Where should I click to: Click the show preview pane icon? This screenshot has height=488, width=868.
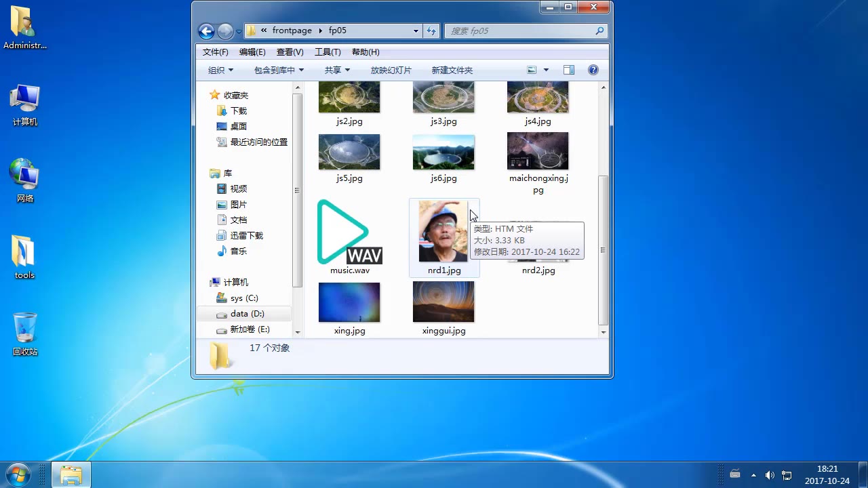[x=568, y=69]
